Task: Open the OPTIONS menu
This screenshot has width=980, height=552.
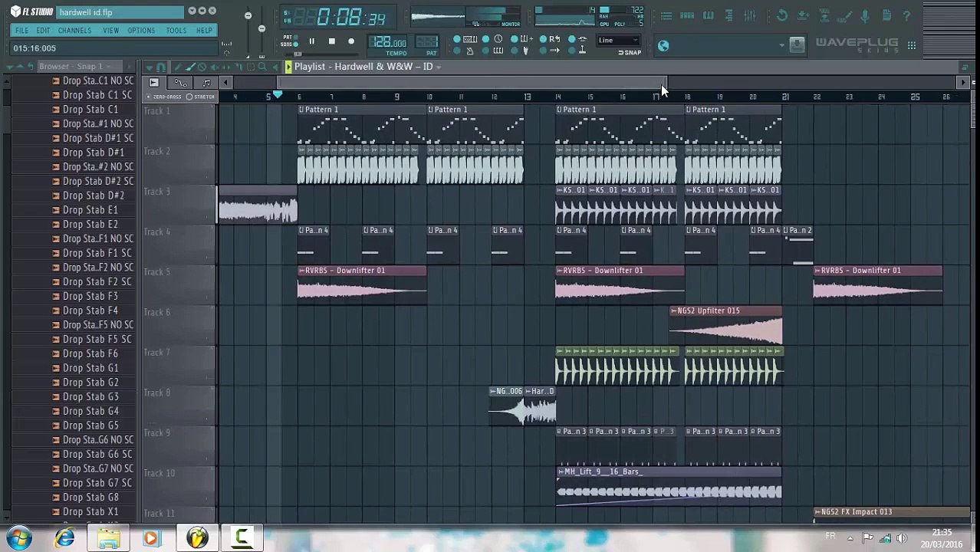Action: pyautogui.click(x=141, y=31)
